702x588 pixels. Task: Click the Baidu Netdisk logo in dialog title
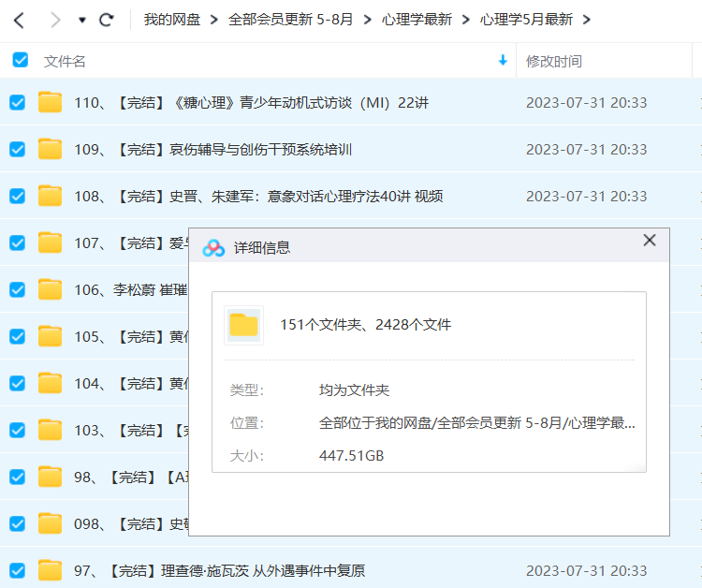pyautogui.click(x=214, y=247)
